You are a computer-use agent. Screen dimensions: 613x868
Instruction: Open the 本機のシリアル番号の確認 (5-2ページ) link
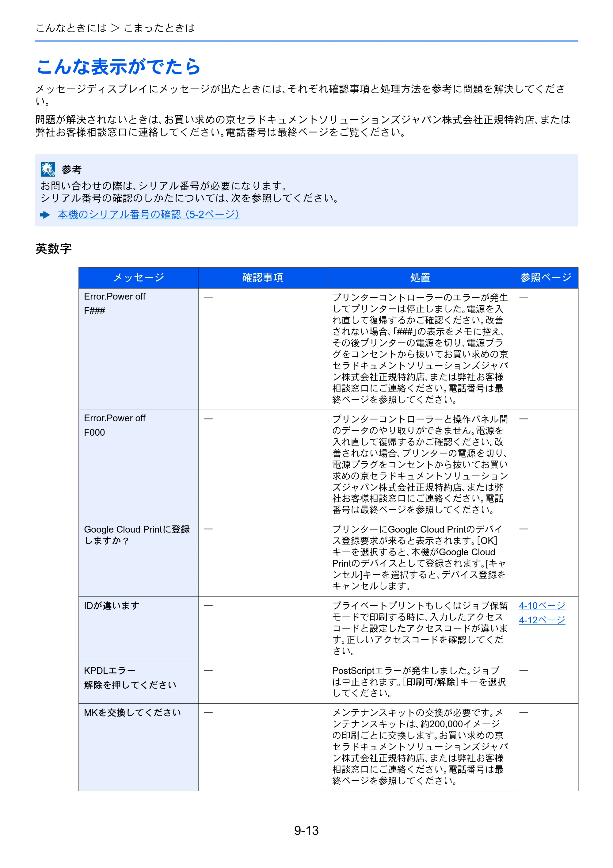[149, 214]
